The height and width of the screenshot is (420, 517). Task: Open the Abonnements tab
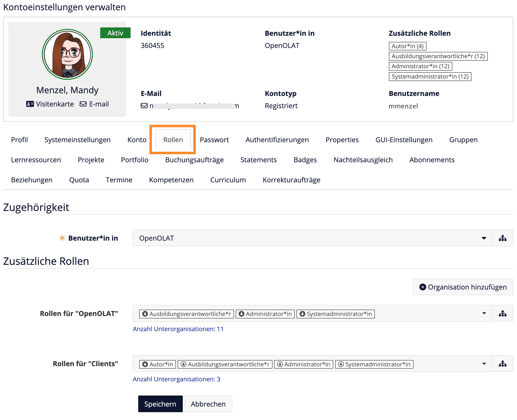point(432,160)
